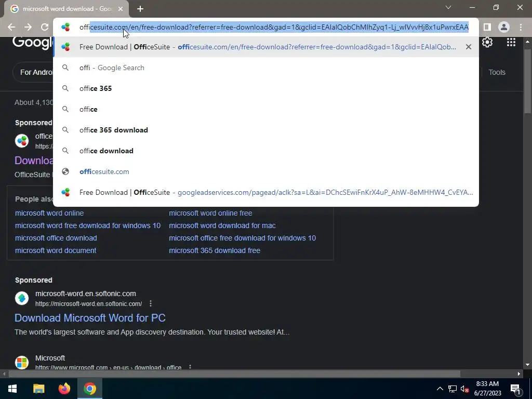532x399 pixels.
Task: Click the softonic.com URL with 'https://' text
Action: coord(88,303)
